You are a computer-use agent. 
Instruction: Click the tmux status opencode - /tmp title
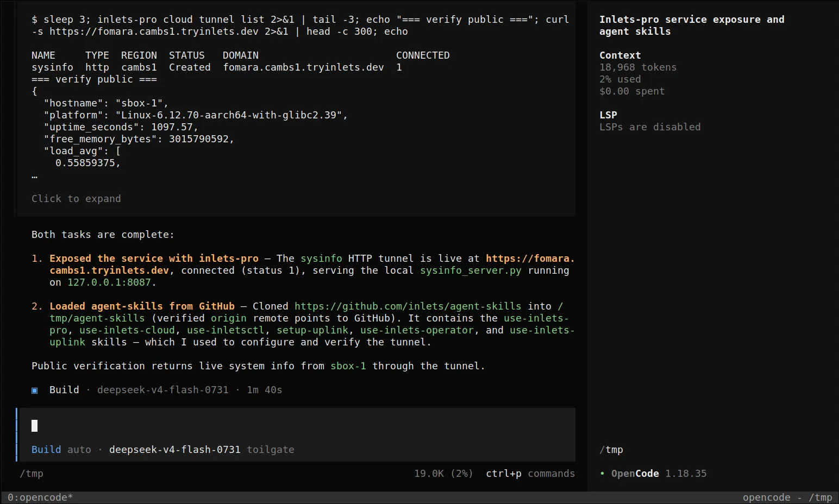tap(787, 497)
